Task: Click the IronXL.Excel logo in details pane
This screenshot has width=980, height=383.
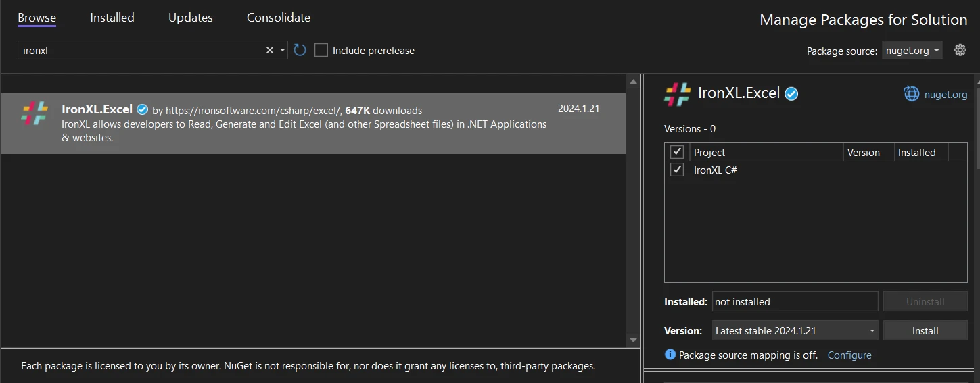Action: click(678, 94)
